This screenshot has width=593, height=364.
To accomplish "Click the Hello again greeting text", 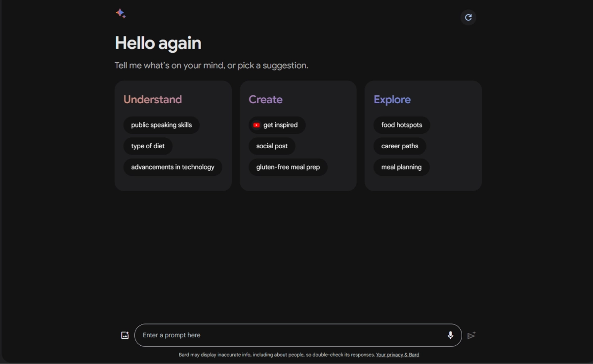I will [x=158, y=43].
